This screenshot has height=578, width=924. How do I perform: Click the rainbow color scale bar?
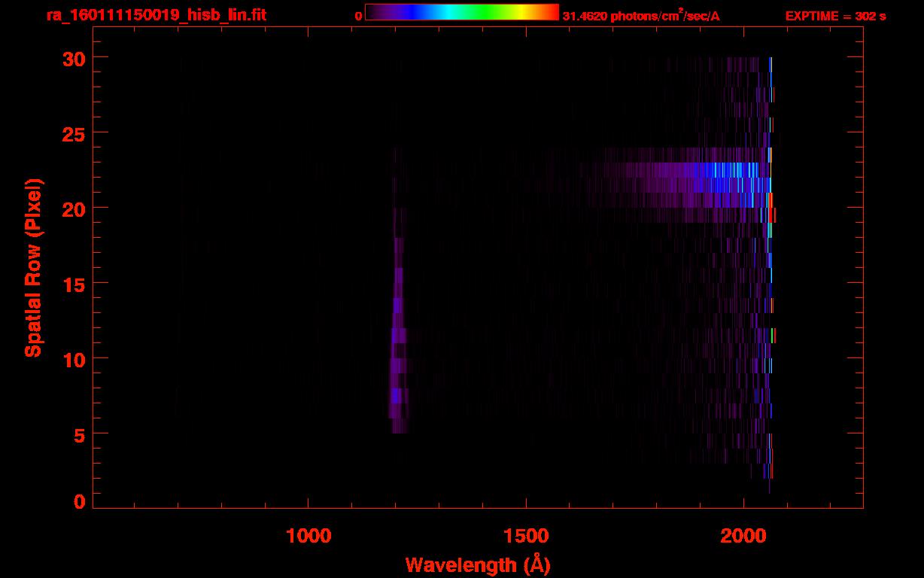tap(462, 12)
